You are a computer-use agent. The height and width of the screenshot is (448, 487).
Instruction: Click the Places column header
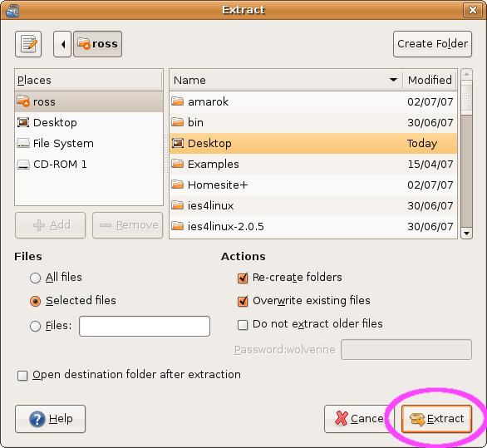[89, 80]
